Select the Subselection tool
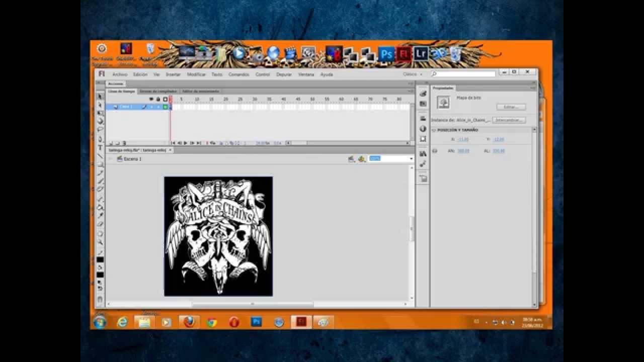Screen dimensions: 644x362 tap(100, 105)
